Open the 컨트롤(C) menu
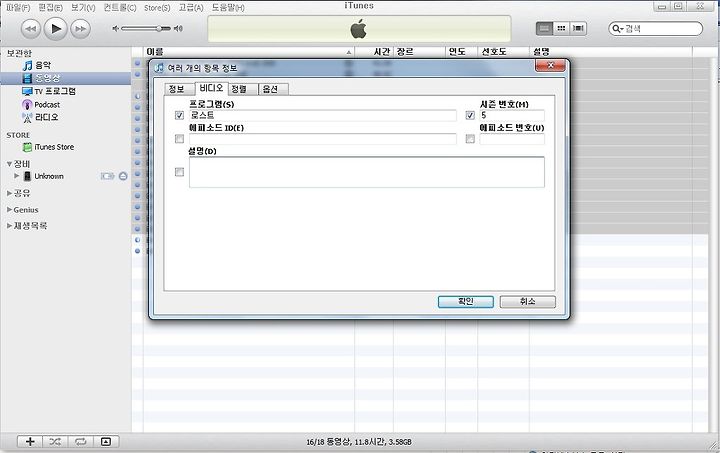This screenshot has width=720, height=453. pos(120,8)
